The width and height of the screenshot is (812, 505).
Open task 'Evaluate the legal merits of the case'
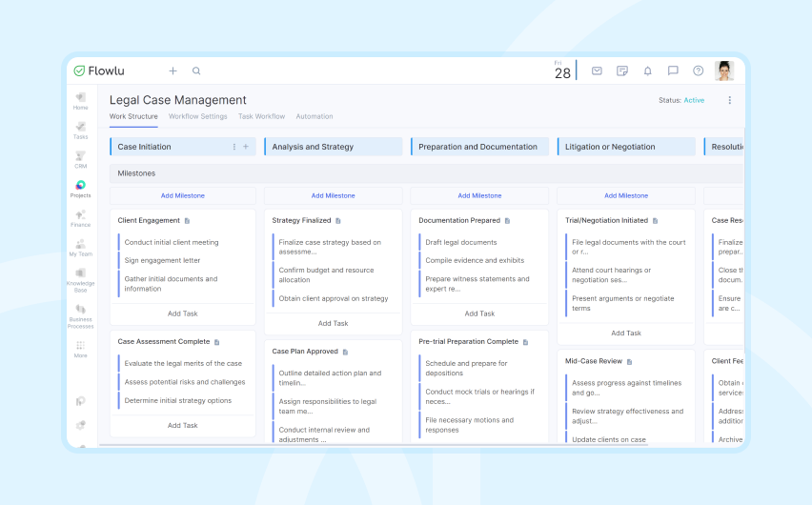pos(183,364)
